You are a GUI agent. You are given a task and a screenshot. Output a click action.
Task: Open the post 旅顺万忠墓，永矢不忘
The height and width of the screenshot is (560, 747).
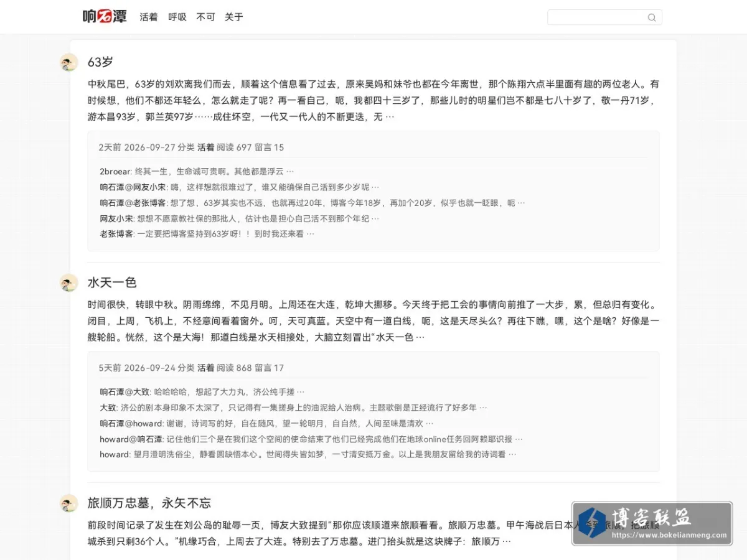coord(149,503)
